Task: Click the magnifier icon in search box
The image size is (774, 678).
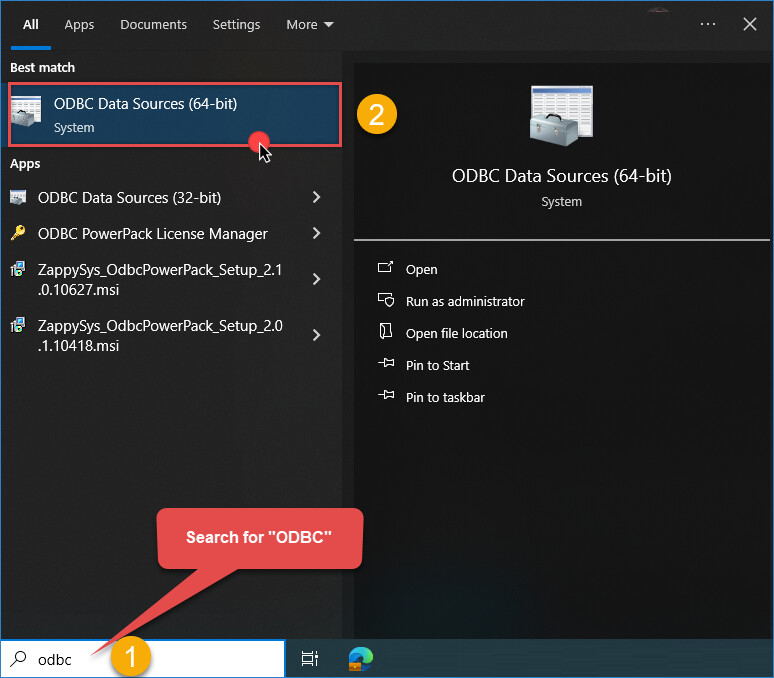Action: click(x=18, y=658)
